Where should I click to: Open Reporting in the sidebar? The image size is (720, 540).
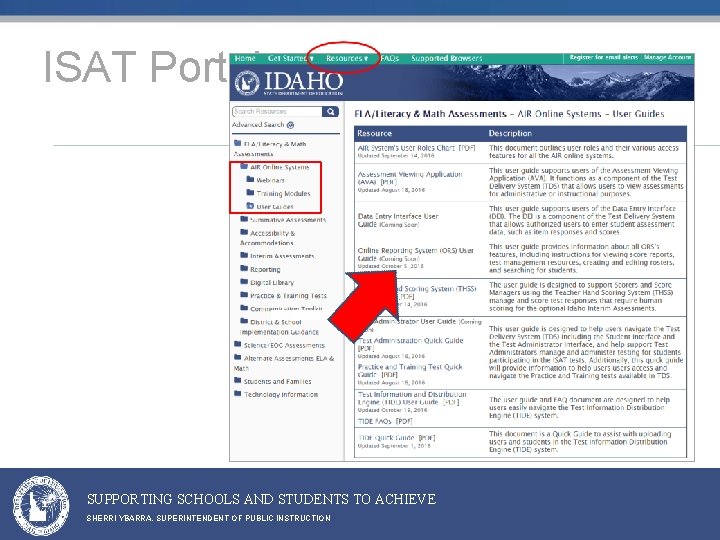[265, 270]
